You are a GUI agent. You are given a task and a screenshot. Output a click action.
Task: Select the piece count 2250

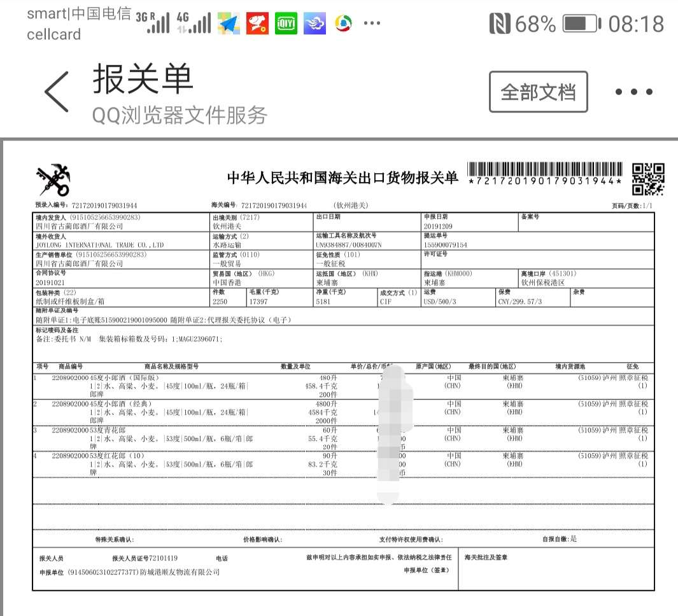click(220, 302)
